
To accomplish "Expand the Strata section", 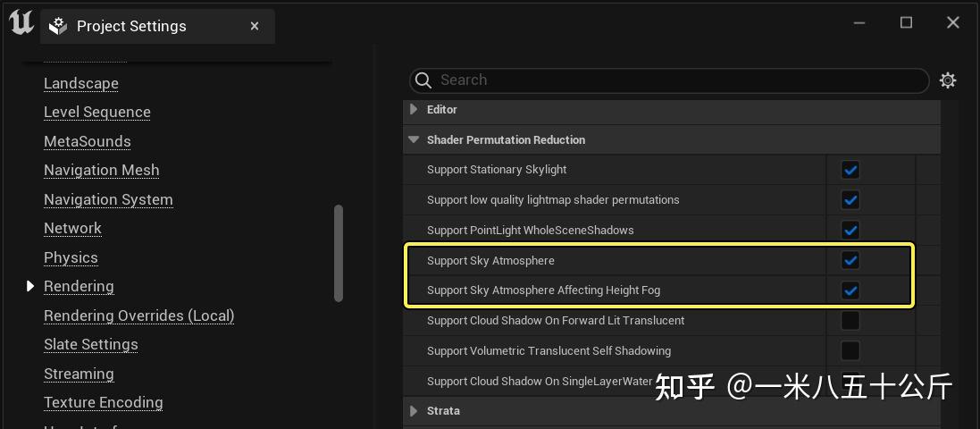I will tap(414, 411).
